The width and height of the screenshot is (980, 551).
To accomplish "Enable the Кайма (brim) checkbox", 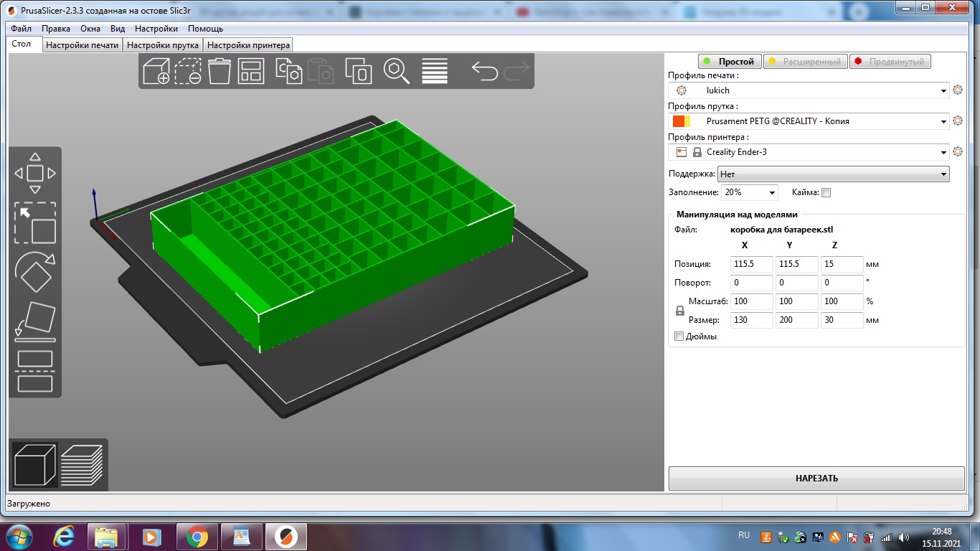I will point(826,192).
